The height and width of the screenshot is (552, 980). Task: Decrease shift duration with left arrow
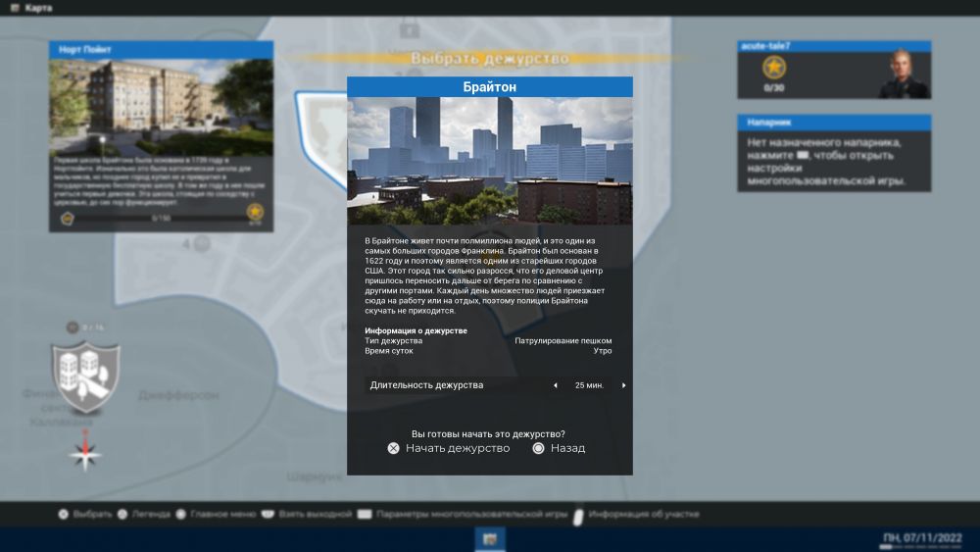[x=556, y=385]
